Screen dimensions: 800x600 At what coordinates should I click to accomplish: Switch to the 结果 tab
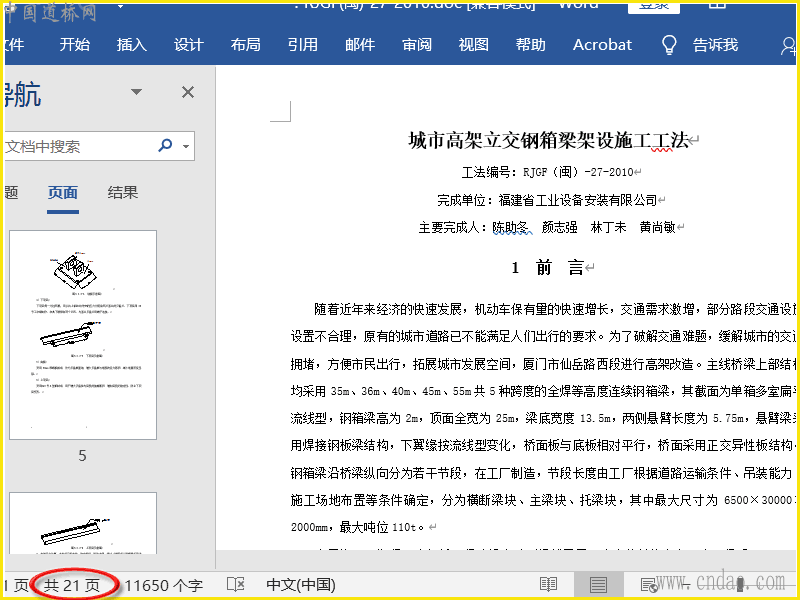pos(123,193)
